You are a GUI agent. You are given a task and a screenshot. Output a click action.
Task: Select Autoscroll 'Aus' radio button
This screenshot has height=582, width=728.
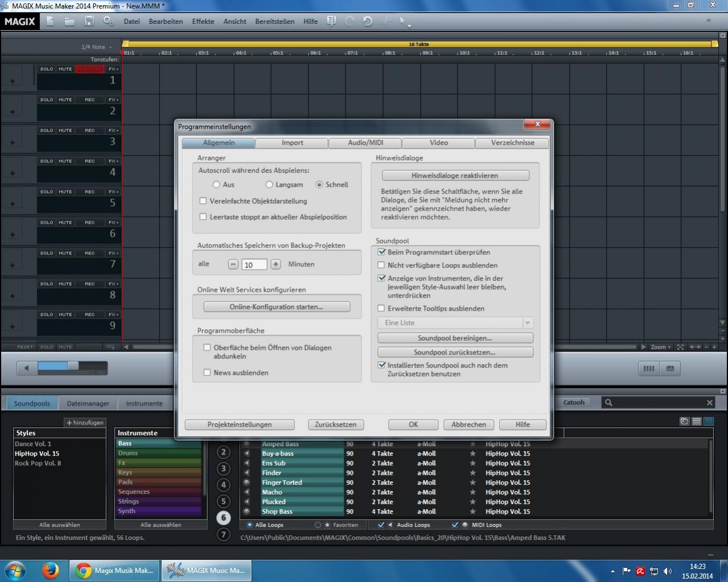point(216,184)
